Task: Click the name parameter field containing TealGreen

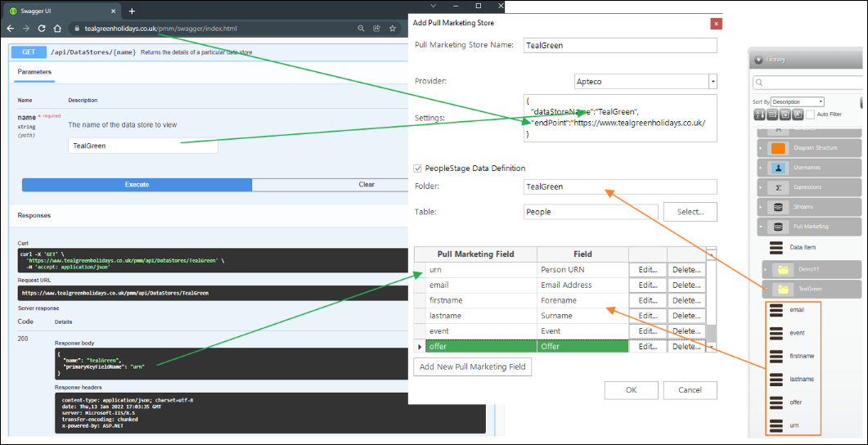Action: click(143, 146)
